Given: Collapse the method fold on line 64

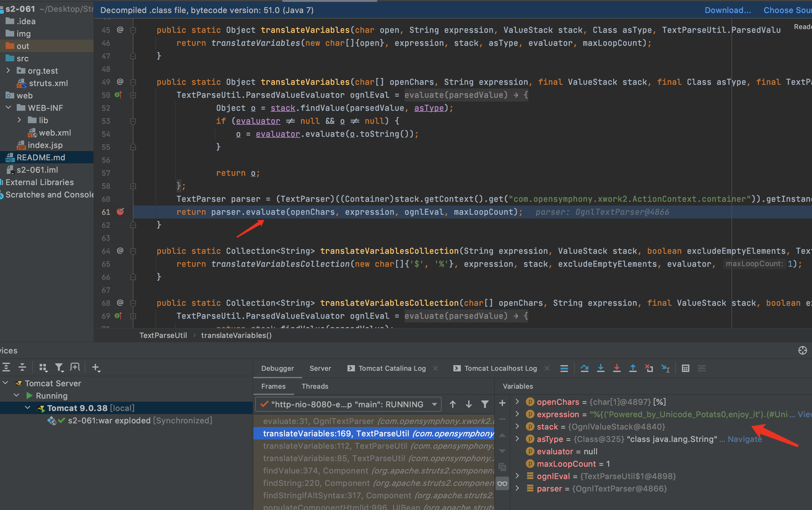Looking at the screenshot, I should click(x=133, y=251).
